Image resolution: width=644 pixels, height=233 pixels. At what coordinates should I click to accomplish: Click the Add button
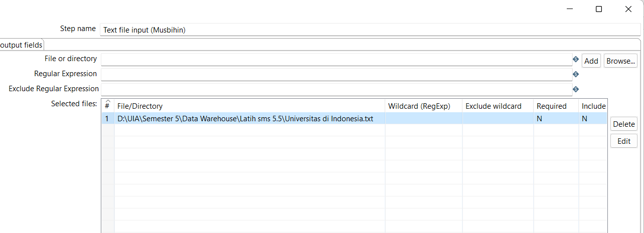(x=591, y=61)
